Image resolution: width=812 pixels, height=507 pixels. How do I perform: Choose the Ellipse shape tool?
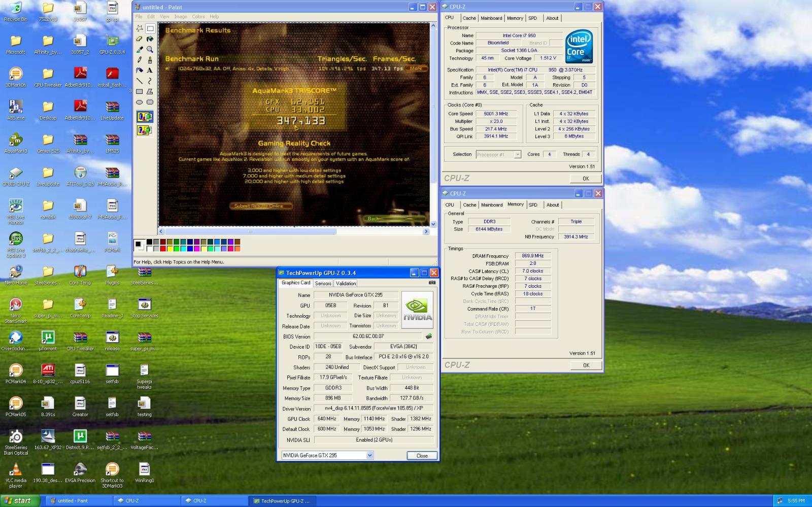point(140,102)
